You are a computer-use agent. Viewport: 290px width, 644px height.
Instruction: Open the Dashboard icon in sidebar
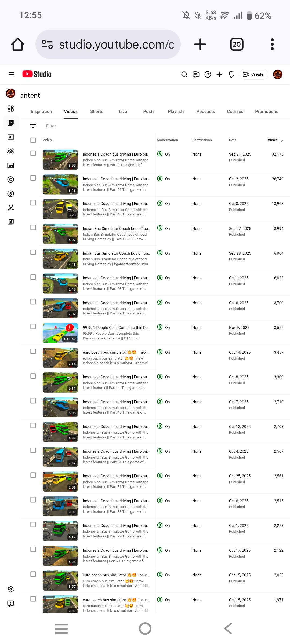[11, 108]
